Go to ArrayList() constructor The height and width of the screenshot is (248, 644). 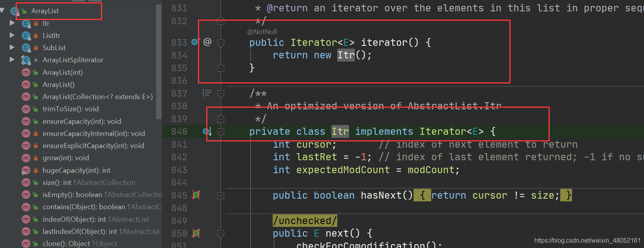point(58,85)
